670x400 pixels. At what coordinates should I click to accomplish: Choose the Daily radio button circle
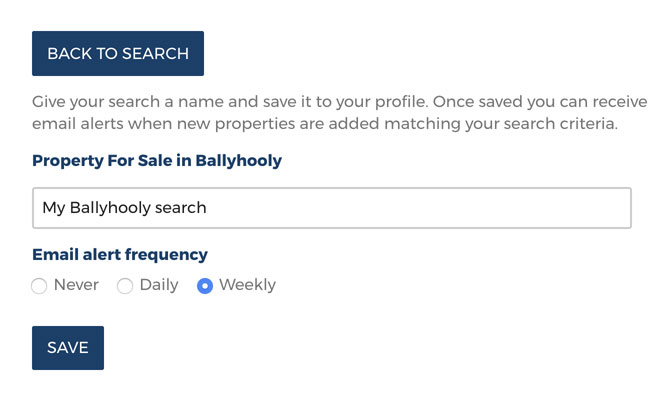coord(125,286)
